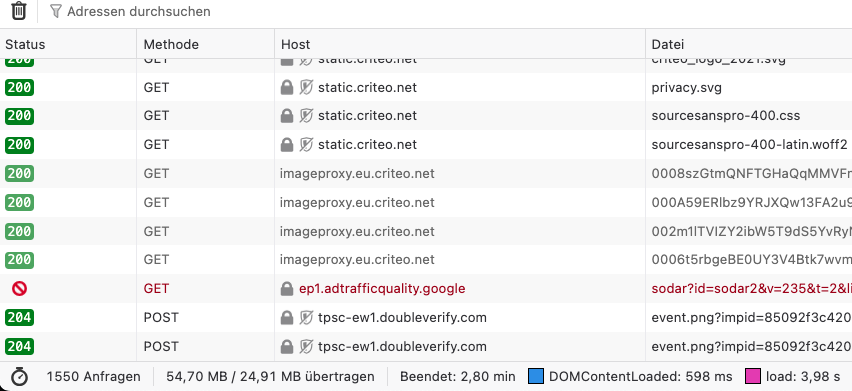This screenshot has width=852, height=391.
Task: Click the pink load color square
Action: click(x=753, y=376)
